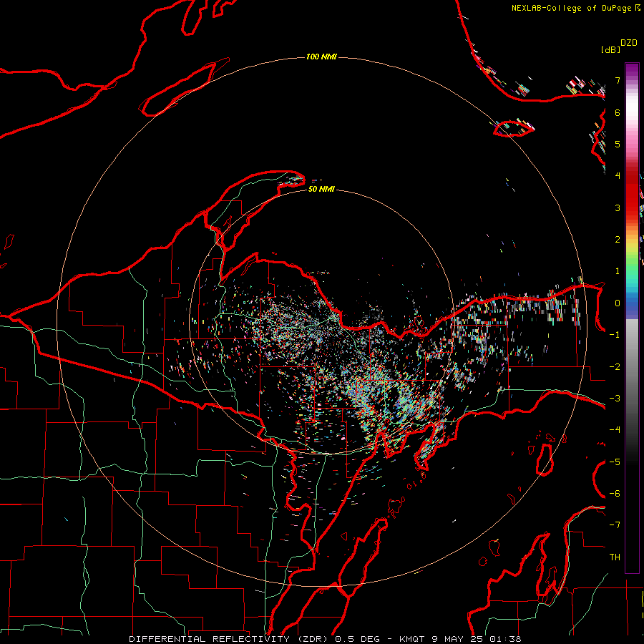644x644 pixels.
Task: Click the colorbar value -7
Action: coord(615,525)
